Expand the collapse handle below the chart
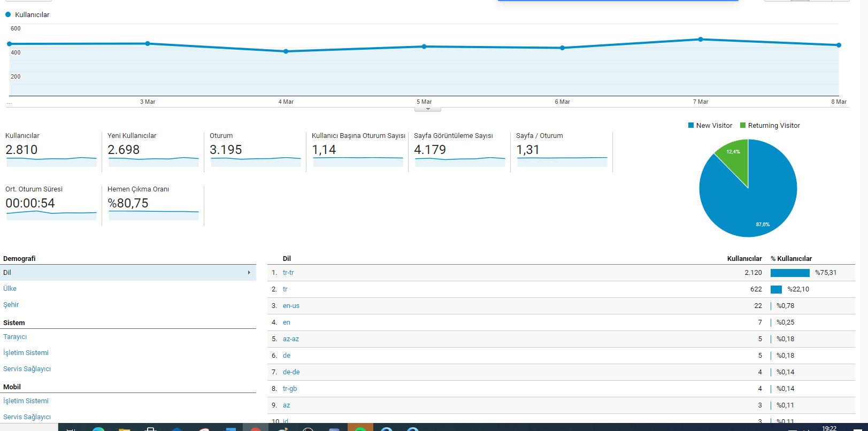This screenshot has width=868, height=431. [x=427, y=109]
